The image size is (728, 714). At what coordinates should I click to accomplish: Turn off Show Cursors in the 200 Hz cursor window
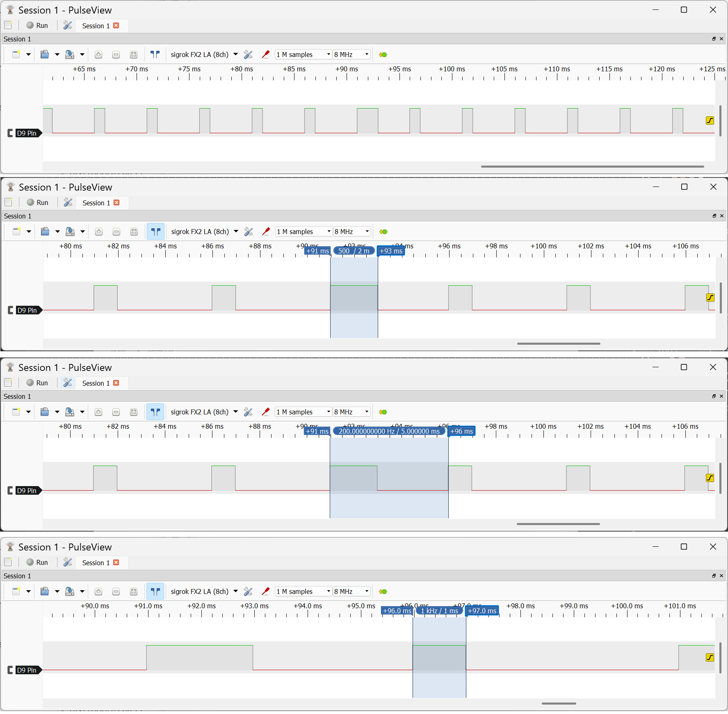(x=155, y=412)
